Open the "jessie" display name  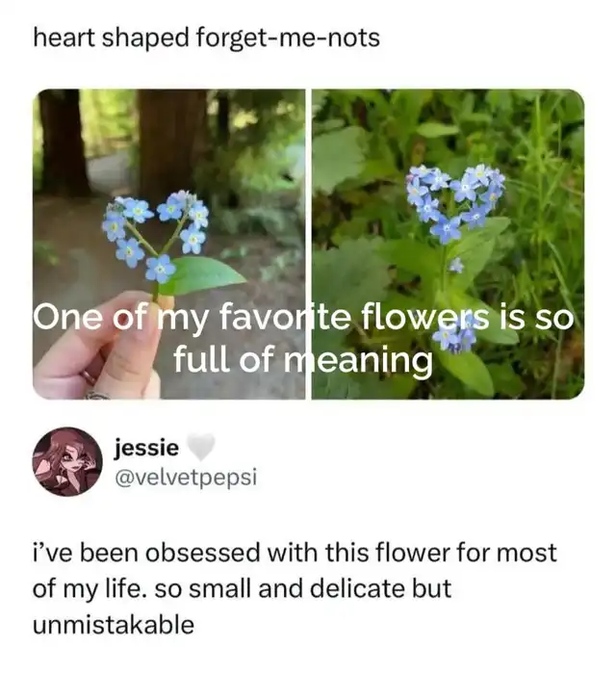tap(146, 448)
